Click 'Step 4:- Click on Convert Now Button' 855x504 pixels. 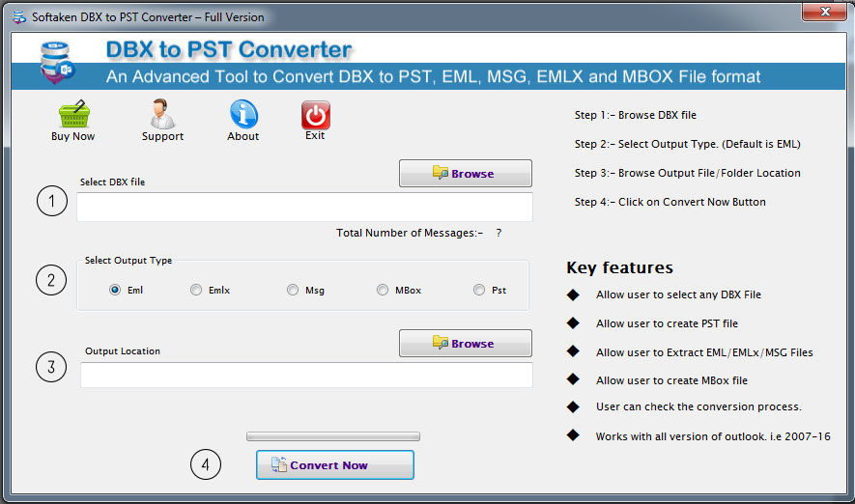670,202
